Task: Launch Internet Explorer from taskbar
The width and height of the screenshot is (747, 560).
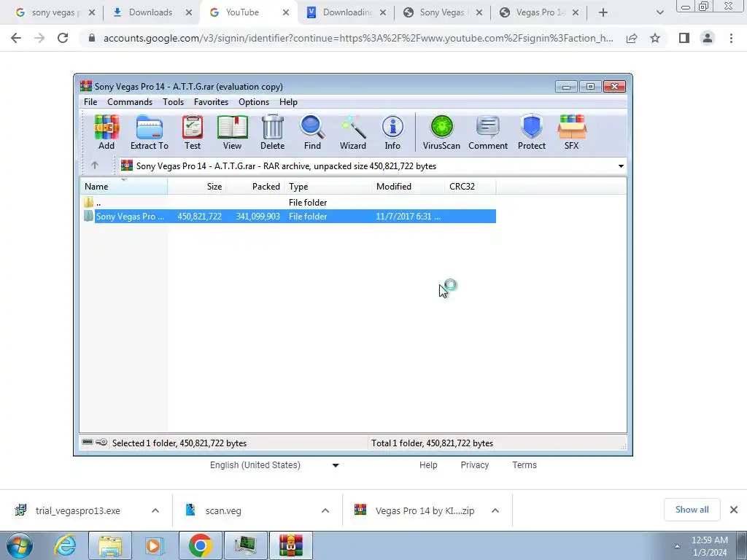Action: [65, 545]
